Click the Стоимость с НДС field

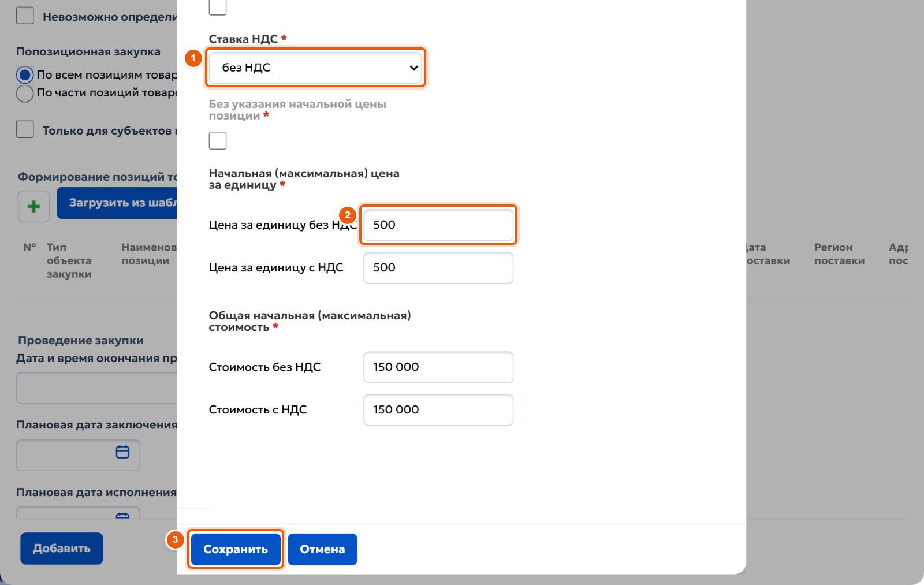tap(438, 409)
